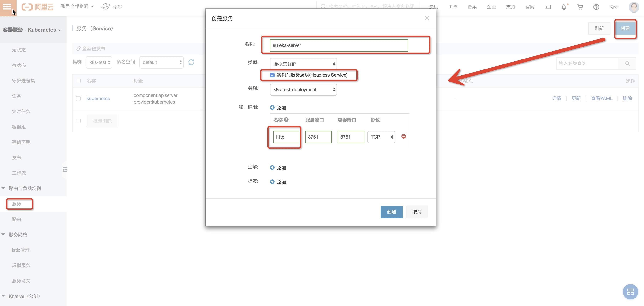The width and height of the screenshot is (644, 306).
Task: Open the 定时任务 sidebar item
Action: 21,111
